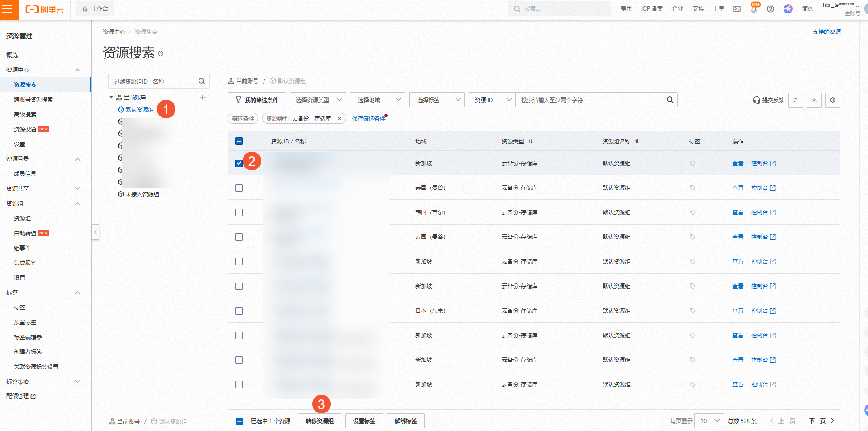Click the 保存筛选条件 link
This screenshot has width=868, height=431.
tap(368, 119)
